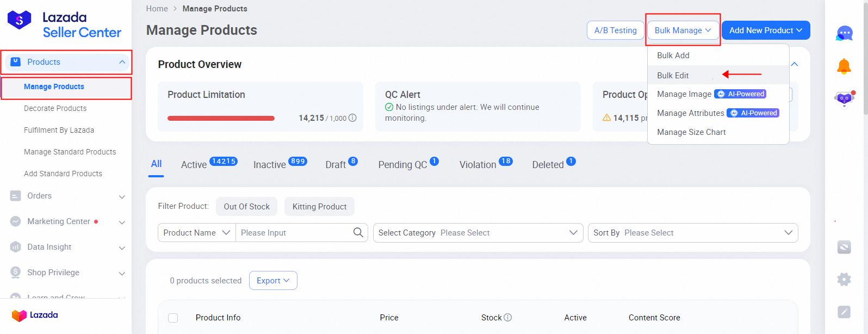Viewport: 868px width, 334px height.
Task: Click the Product Limitation red progress bar
Action: (x=221, y=118)
